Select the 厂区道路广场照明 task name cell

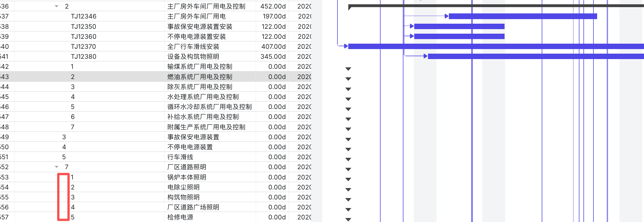click(x=193, y=207)
